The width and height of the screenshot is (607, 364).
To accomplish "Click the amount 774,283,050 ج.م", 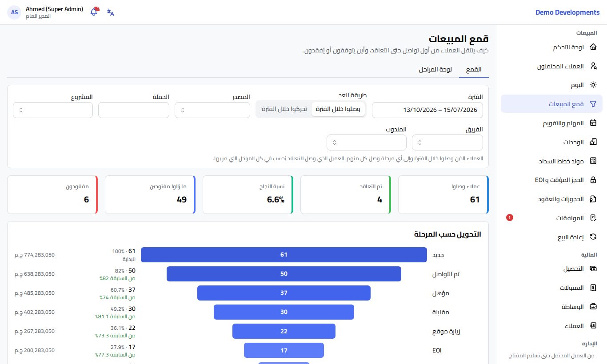I will tap(35, 255).
